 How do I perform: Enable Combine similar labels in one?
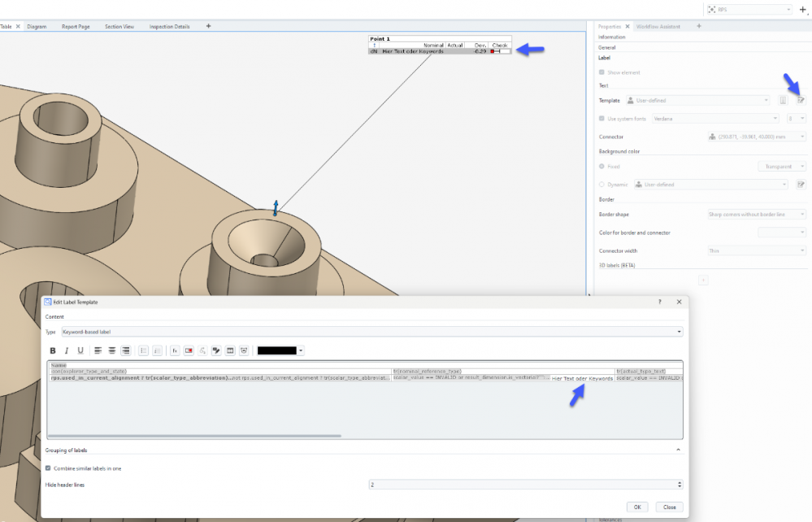click(48, 468)
